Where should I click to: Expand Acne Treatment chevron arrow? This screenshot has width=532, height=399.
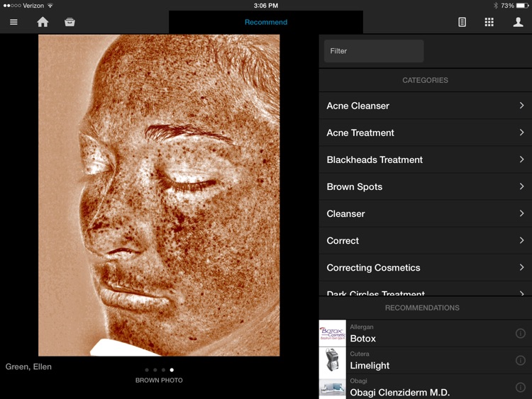(521, 133)
